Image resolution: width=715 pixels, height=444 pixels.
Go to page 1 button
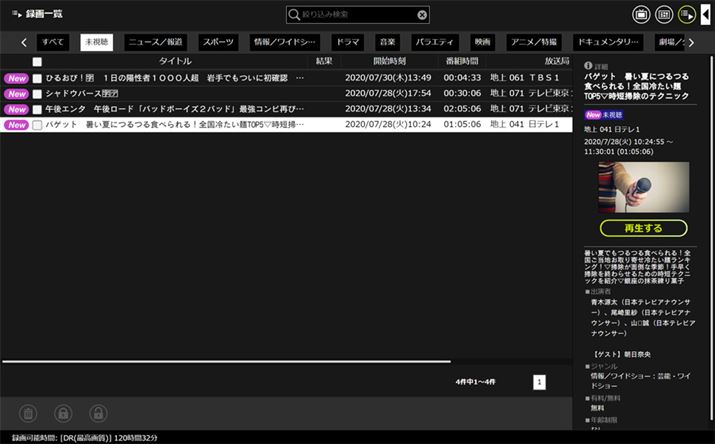[x=539, y=382]
